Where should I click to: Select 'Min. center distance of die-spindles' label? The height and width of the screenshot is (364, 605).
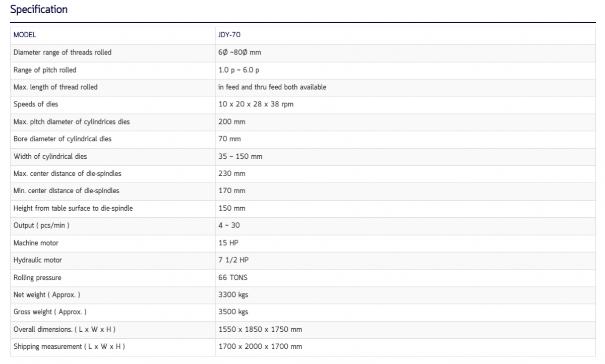[67, 191]
